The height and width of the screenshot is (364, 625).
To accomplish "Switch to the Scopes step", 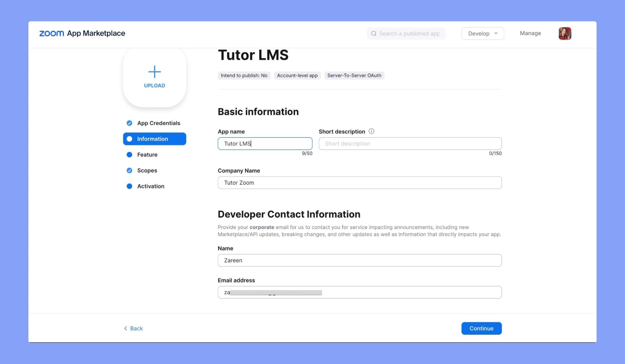I will 147,170.
